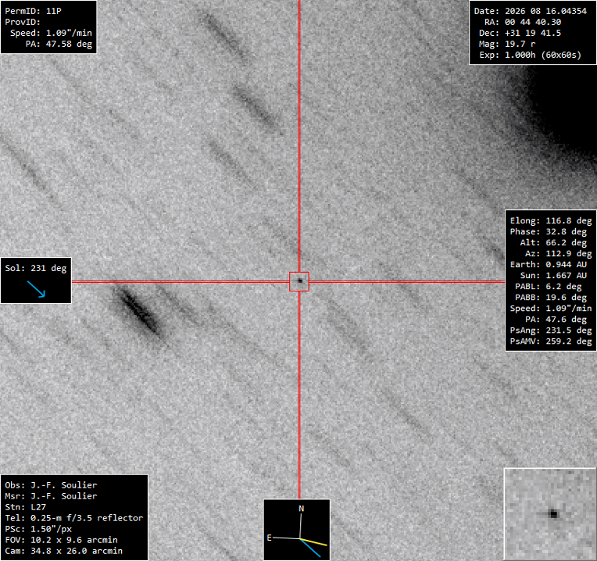
Task: Click the RA: 00 44 40.30 coordinate
Action: point(523,22)
